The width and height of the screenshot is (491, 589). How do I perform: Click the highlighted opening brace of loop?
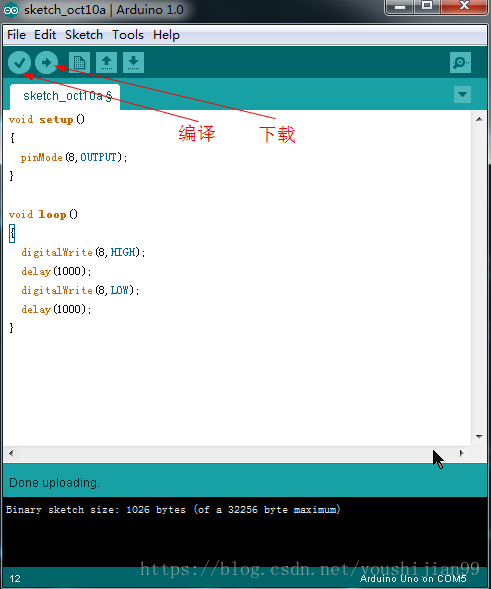click(12, 234)
